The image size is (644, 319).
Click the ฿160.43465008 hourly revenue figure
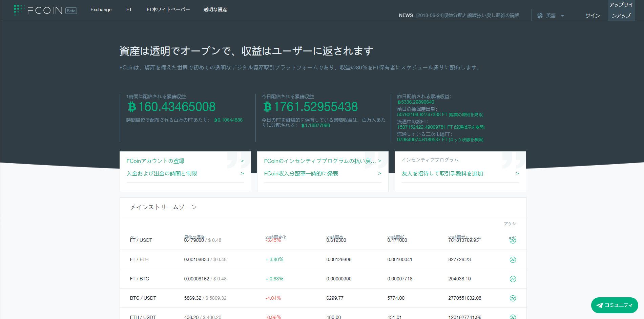coord(171,107)
